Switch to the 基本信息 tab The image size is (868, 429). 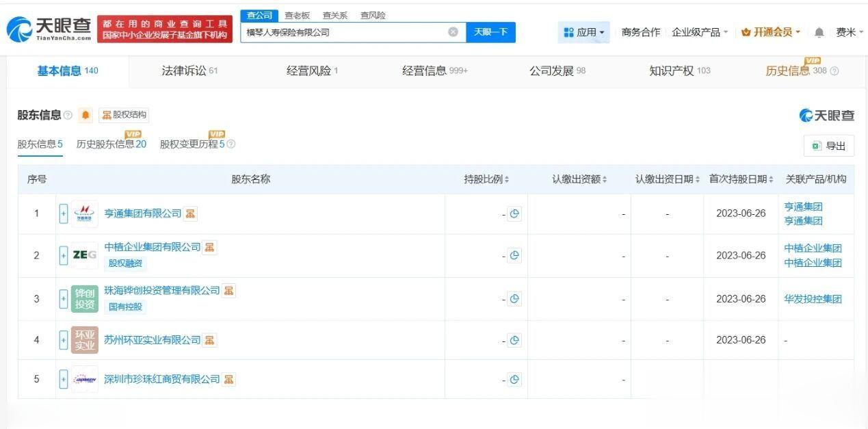(68, 70)
